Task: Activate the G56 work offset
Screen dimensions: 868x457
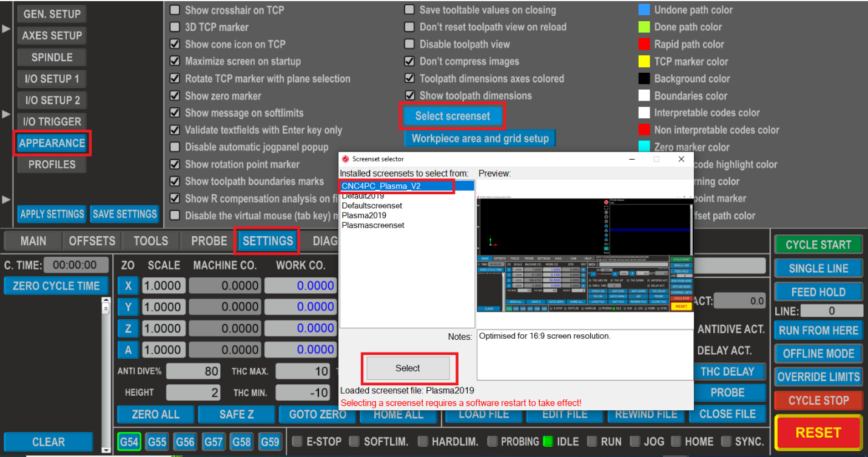Action: [x=185, y=442]
